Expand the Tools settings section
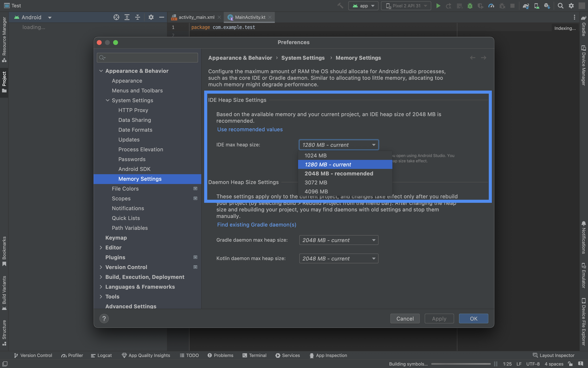 click(101, 297)
